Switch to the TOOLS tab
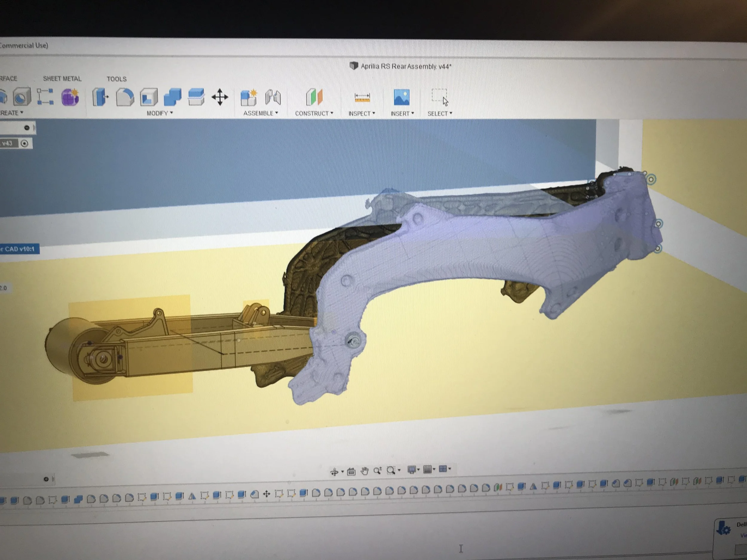The image size is (747, 560). (117, 79)
